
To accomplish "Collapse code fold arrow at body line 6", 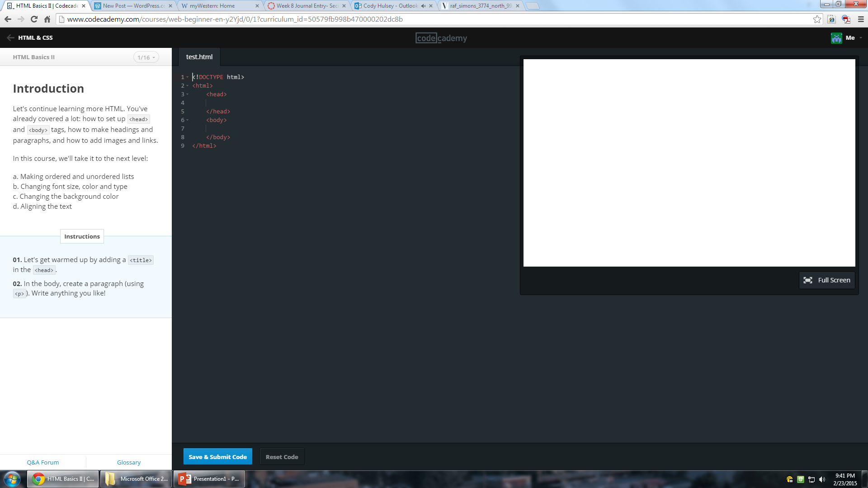I will tap(188, 120).
